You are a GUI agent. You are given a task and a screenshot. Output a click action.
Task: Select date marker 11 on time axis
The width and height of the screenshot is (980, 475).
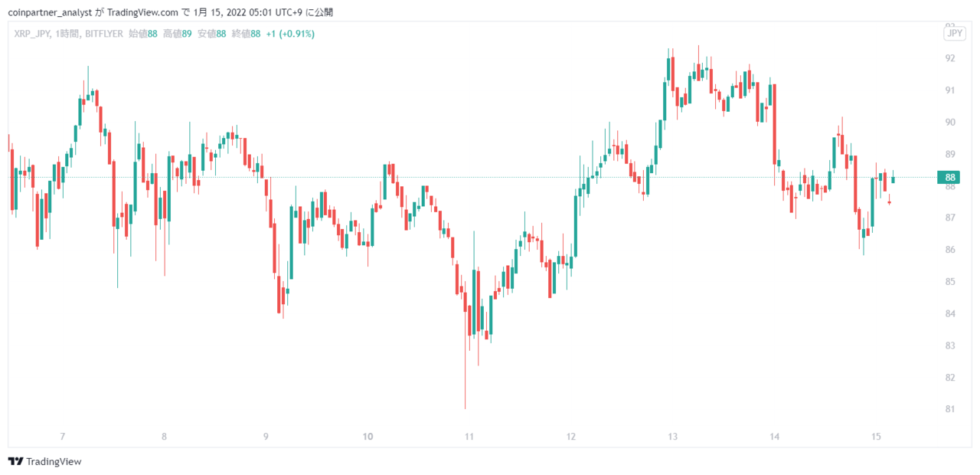click(469, 437)
